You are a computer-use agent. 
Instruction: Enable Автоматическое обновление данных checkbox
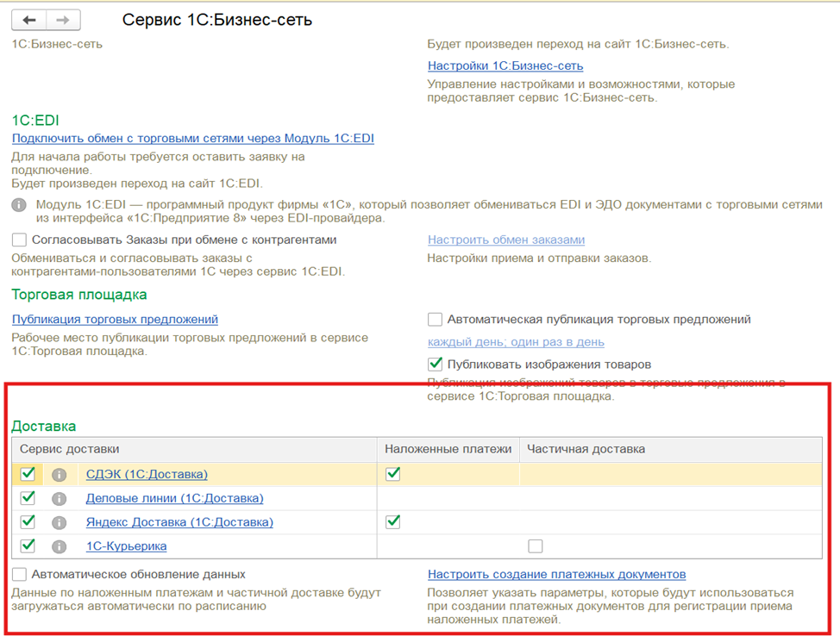coord(19,575)
